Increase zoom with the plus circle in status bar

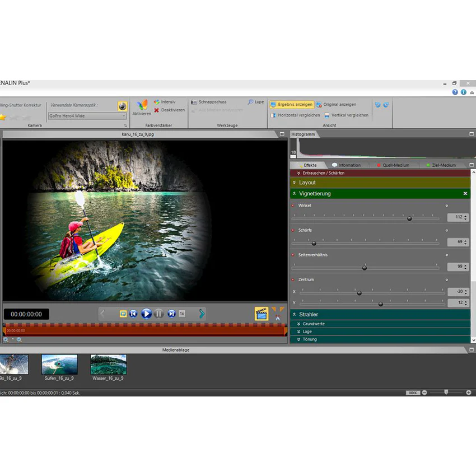coord(468,393)
